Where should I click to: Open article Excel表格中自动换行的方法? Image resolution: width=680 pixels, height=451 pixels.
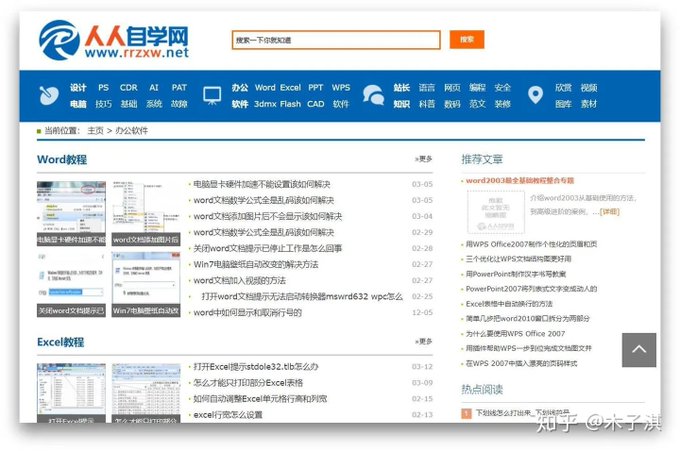509,304
